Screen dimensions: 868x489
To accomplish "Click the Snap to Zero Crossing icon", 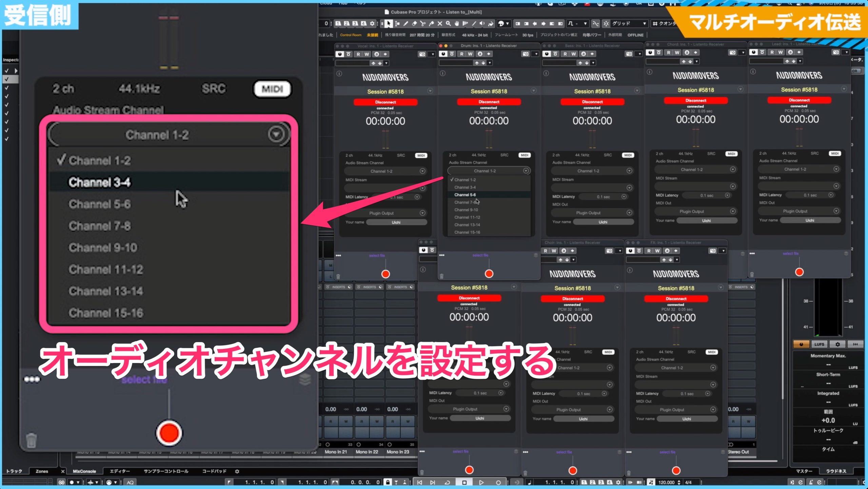I will pos(595,23).
